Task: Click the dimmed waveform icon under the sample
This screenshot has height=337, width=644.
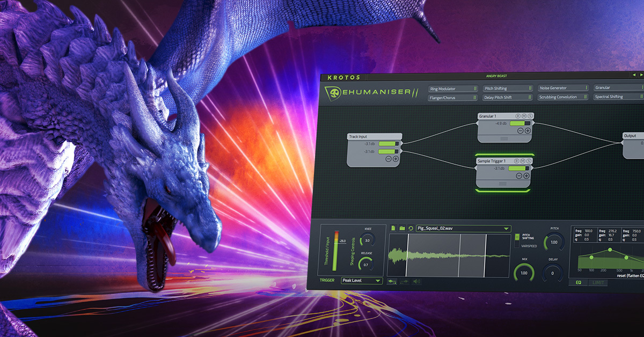Action: coord(405,281)
